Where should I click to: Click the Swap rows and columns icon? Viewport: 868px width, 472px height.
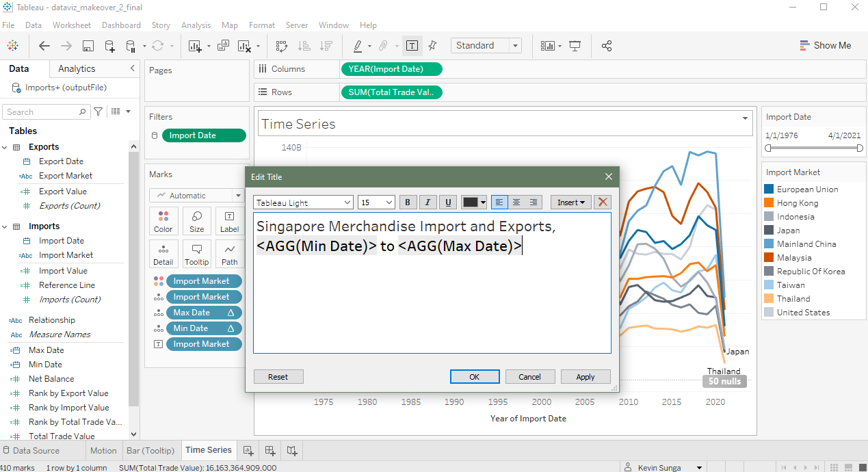282,46
